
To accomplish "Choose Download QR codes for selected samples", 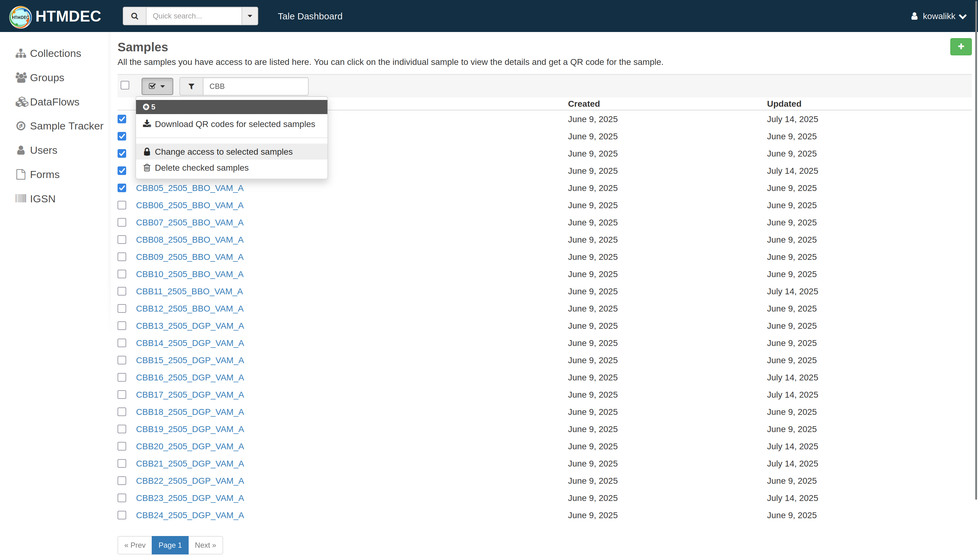I will click(x=234, y=124).
